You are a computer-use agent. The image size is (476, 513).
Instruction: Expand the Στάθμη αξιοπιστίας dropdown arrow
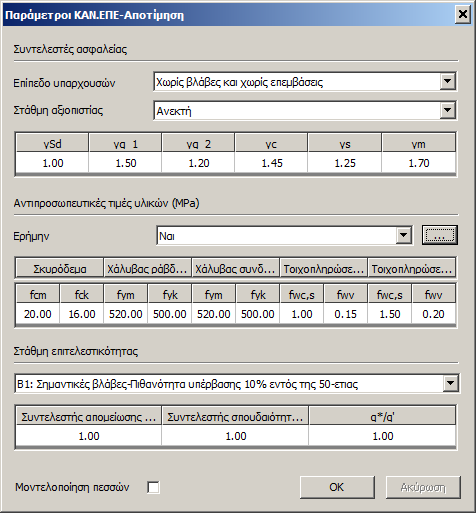(447, 110)
